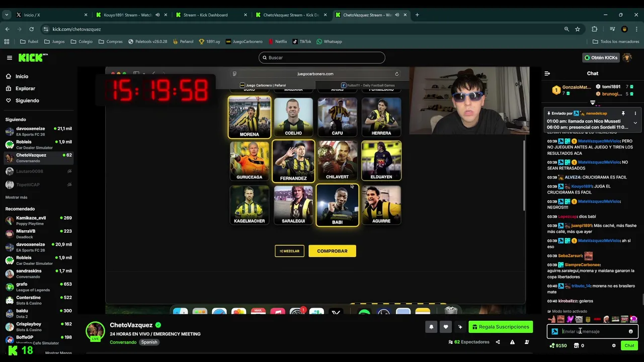Open the pinned message three-dot menu
This screenshot has height=362, width=644.
click(x=635, y=114)
